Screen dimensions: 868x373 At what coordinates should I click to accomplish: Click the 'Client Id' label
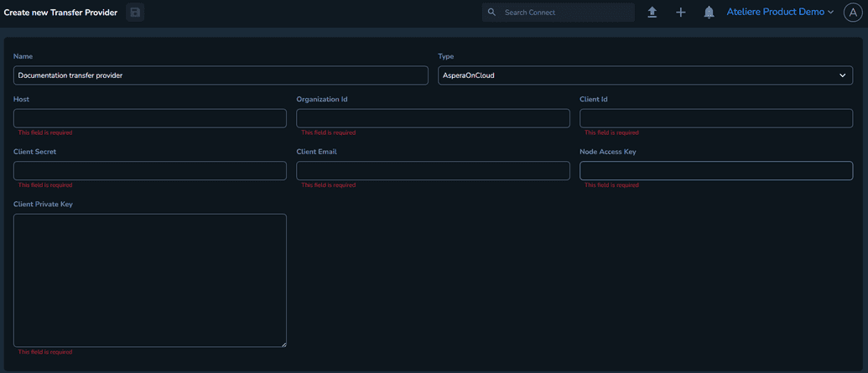tap(594, 99)
